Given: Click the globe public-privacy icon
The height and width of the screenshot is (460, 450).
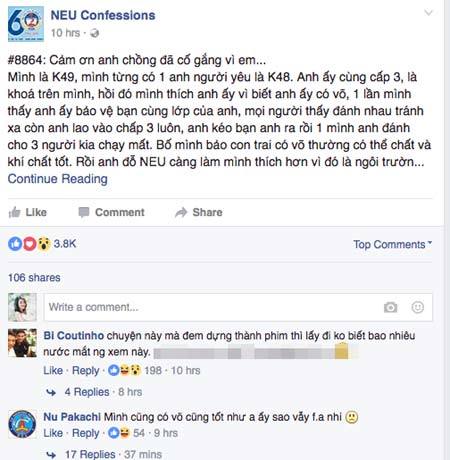Looking at the screenshot, I should pyautogui.click(x=94, y=33).
